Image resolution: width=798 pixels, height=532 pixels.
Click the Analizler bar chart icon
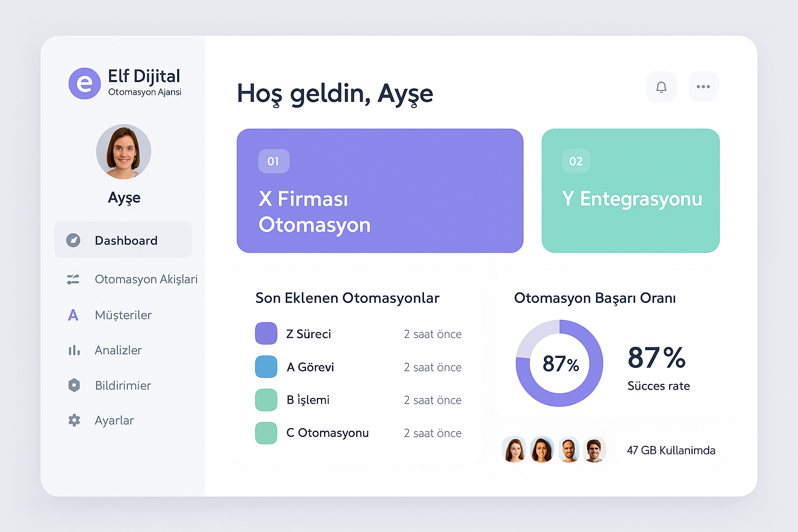(x=74, y=350)
